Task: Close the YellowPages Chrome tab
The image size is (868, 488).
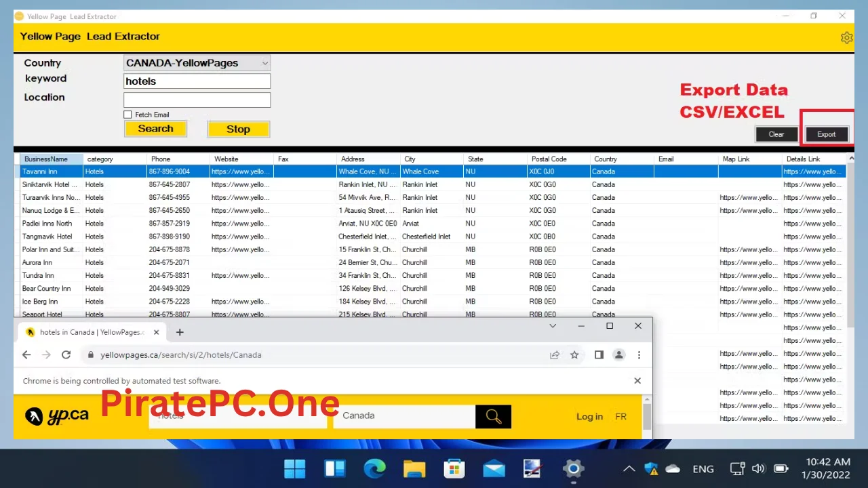Action: point(157,332)
